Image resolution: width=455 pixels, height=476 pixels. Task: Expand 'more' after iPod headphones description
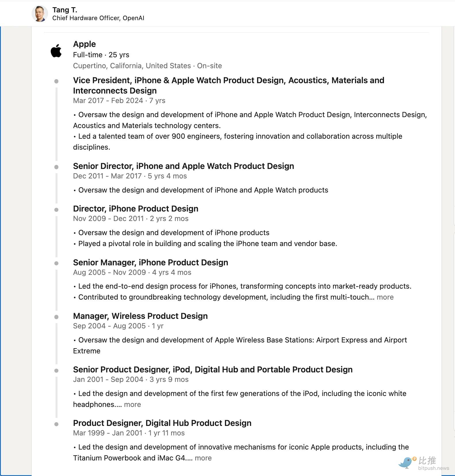point(132,404)
